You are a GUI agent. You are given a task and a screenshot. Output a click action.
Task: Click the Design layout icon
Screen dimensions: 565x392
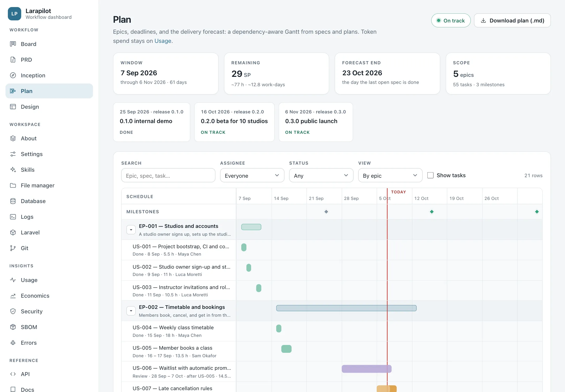coord(13,107)
